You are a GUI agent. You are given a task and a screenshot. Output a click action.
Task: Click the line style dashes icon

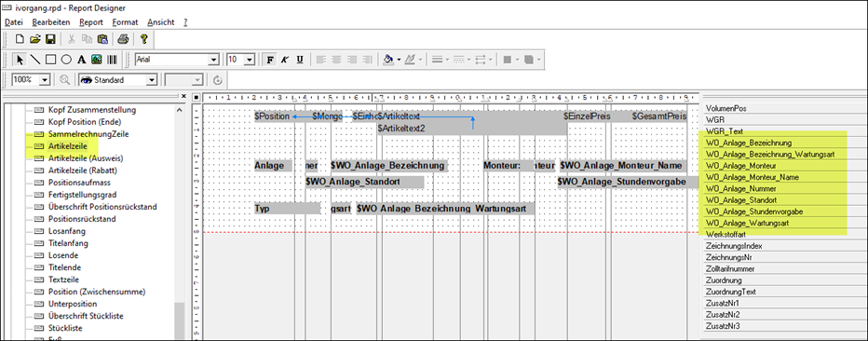[458, 60]
